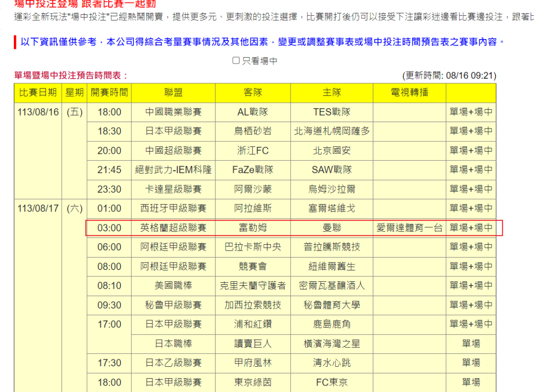Click the 開賽時間 column header
The height and width of the screenshot is (392, 534).
pos(109,92)
